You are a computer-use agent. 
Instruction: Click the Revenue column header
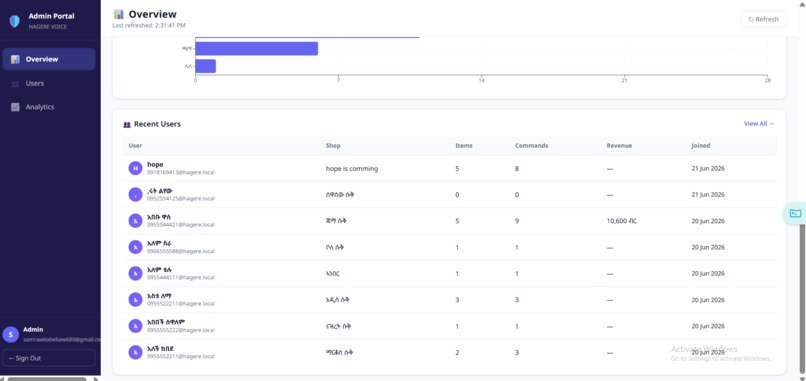(619, 146)
